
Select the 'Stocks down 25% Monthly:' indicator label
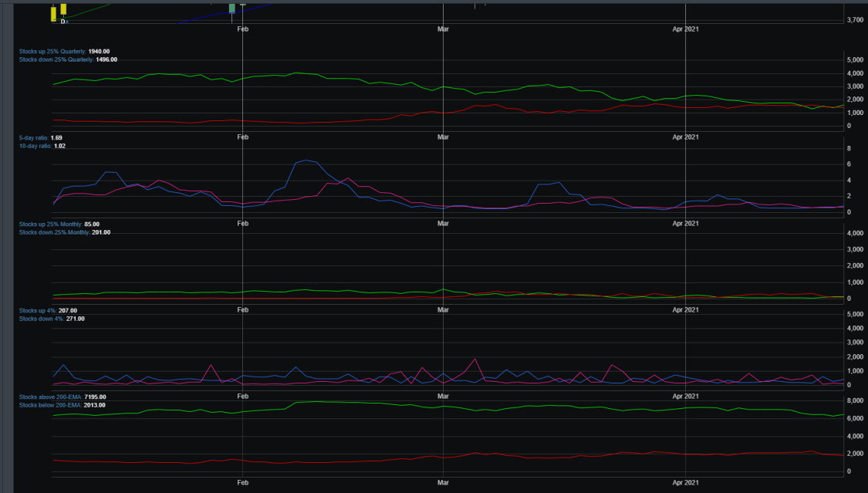54,232
